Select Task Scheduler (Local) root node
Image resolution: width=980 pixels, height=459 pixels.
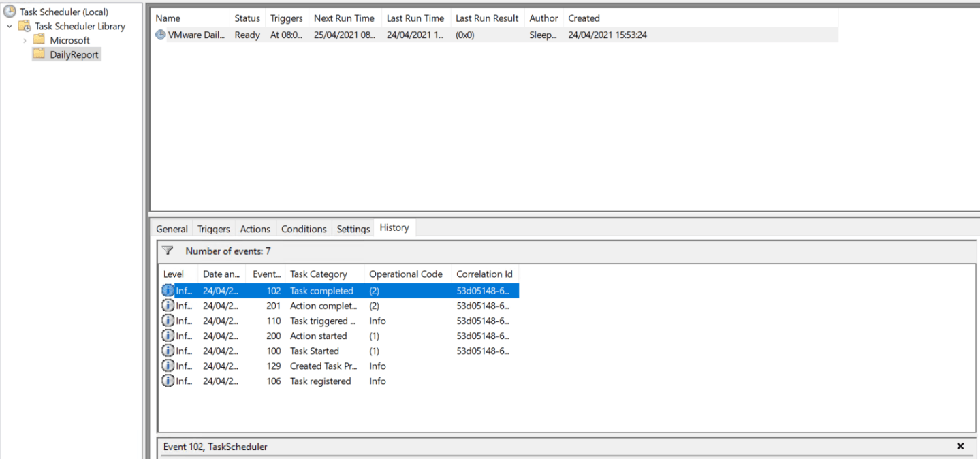pyautogui.click(x=64, y=12)
